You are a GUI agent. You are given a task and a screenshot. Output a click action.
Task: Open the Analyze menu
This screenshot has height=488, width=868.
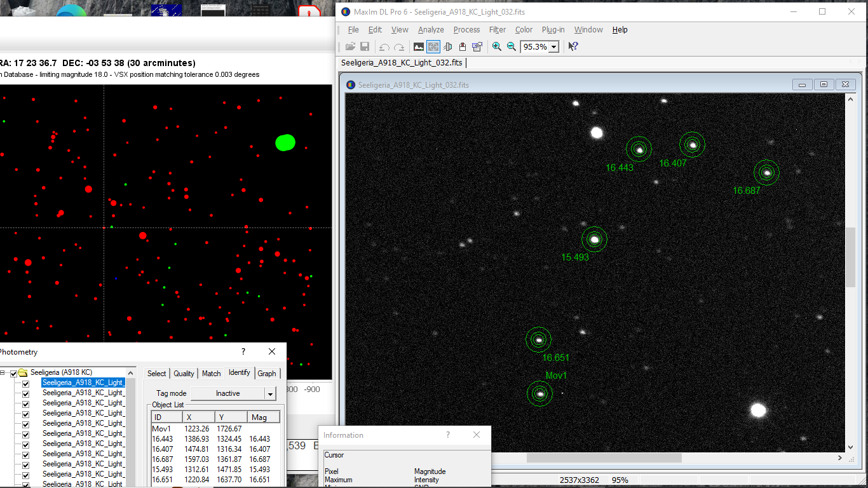431,30
